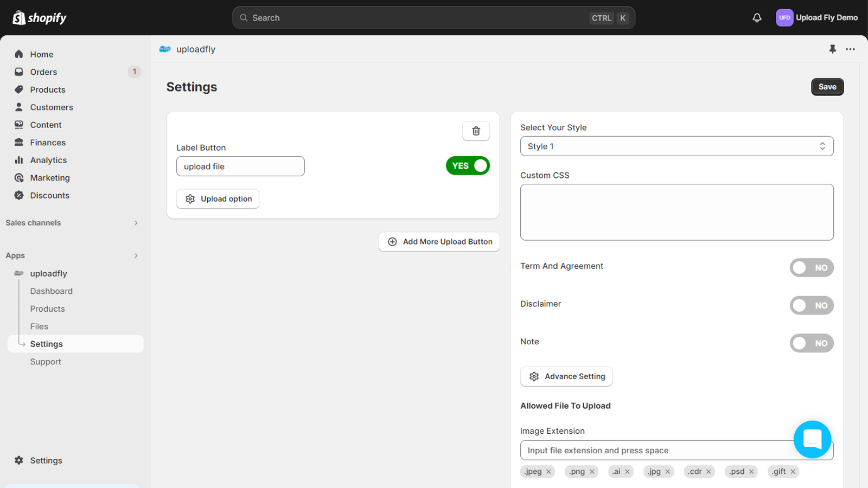868x488 pixels.
Task: Go to Orders in the sidebar
Action: (43, 72)
